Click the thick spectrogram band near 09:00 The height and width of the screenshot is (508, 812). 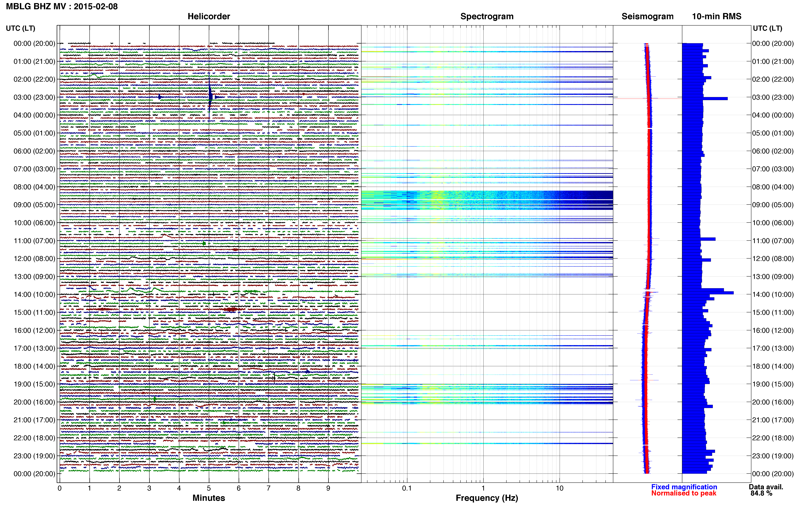[487, 200]
